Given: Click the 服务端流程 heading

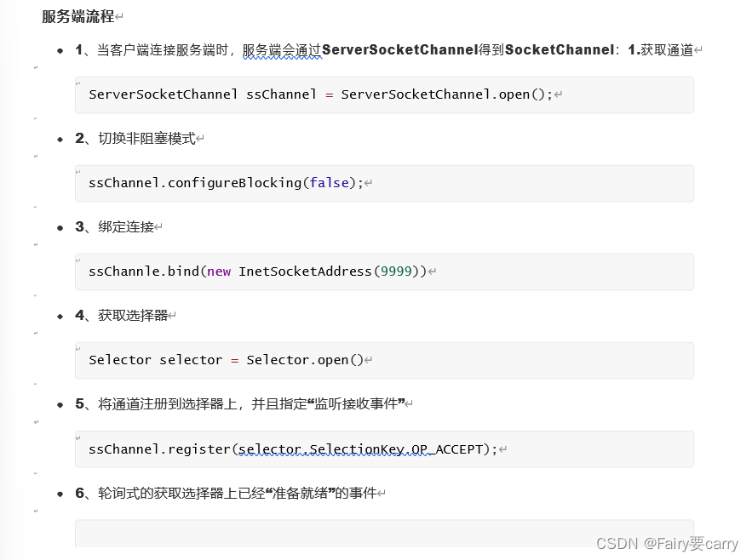Looking at the screenshot, I should 77,16.
